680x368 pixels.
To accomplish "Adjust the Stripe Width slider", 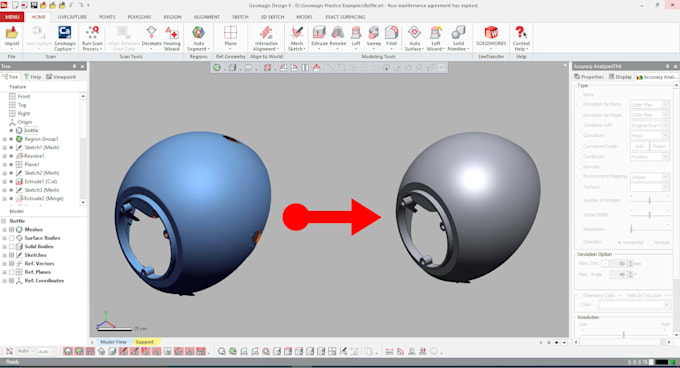I will (649, 215).
